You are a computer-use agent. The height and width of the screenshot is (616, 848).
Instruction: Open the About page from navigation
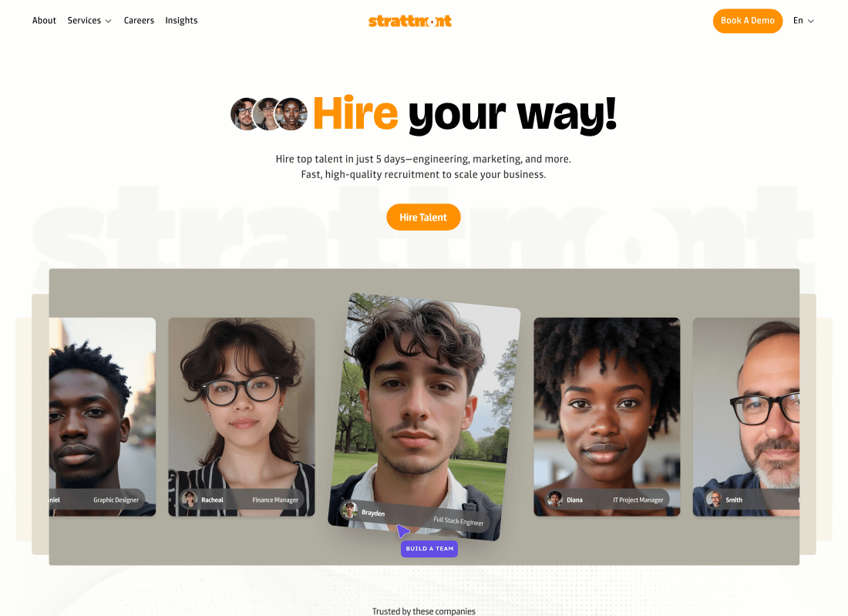click(x=45, y=21)
